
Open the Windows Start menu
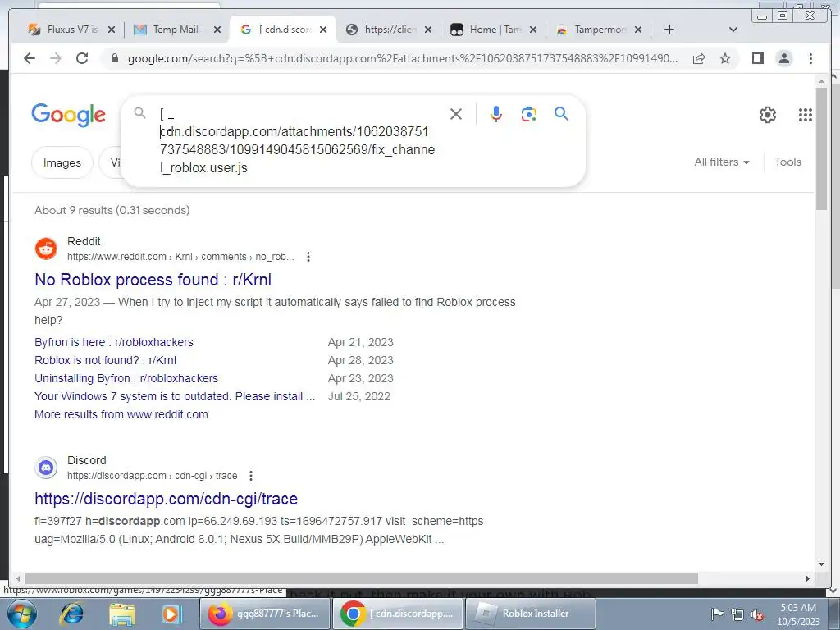(22, 614)
